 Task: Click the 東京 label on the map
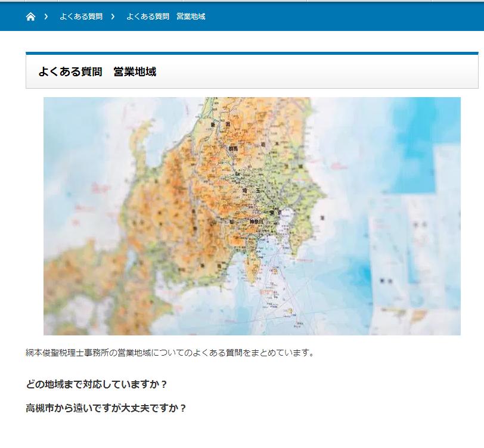[x=275, y=213]
